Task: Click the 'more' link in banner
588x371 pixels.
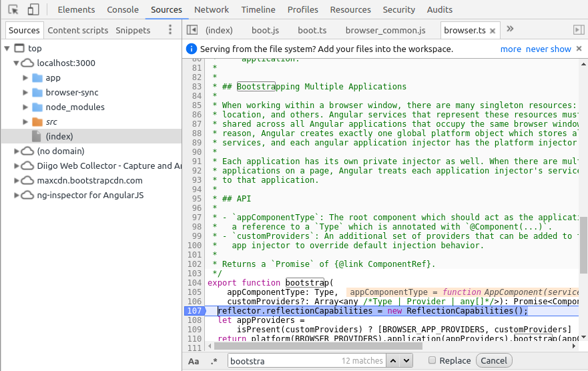Action: click(x=511, y=49)
